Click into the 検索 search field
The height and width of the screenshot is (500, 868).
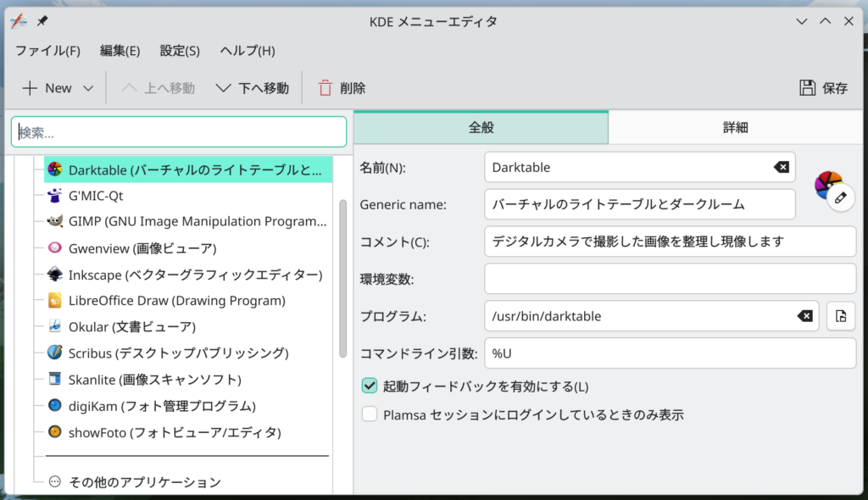[179, 132]
